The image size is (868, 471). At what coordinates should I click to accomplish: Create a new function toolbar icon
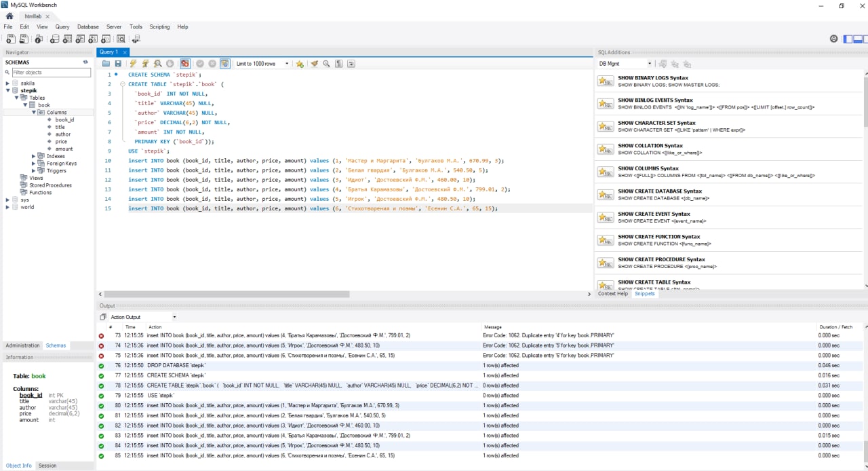tap(106, 39)
